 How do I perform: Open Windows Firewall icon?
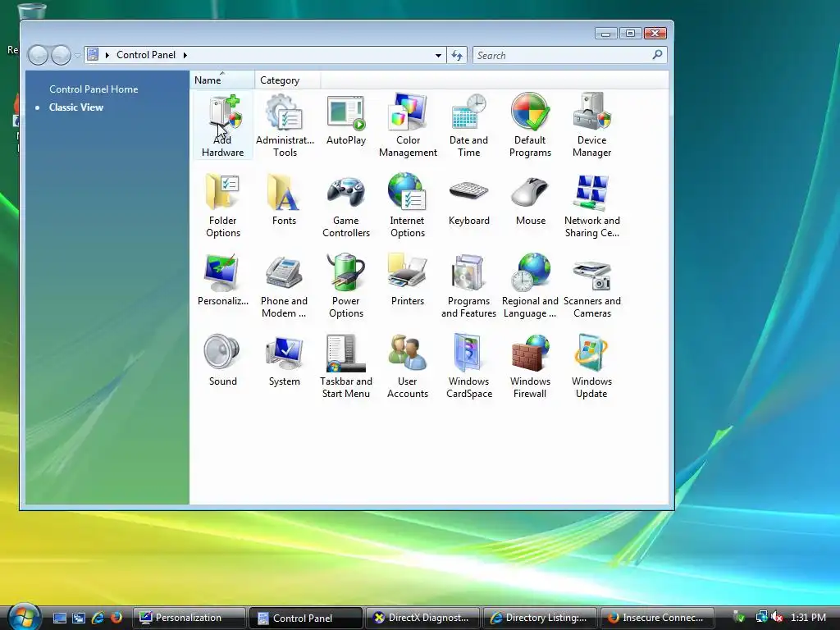531,367
